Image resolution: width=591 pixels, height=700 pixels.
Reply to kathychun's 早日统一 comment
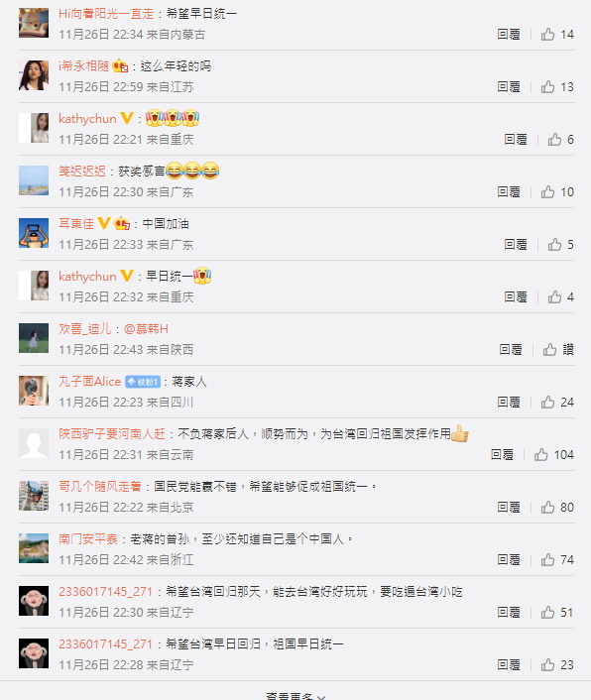516,297
